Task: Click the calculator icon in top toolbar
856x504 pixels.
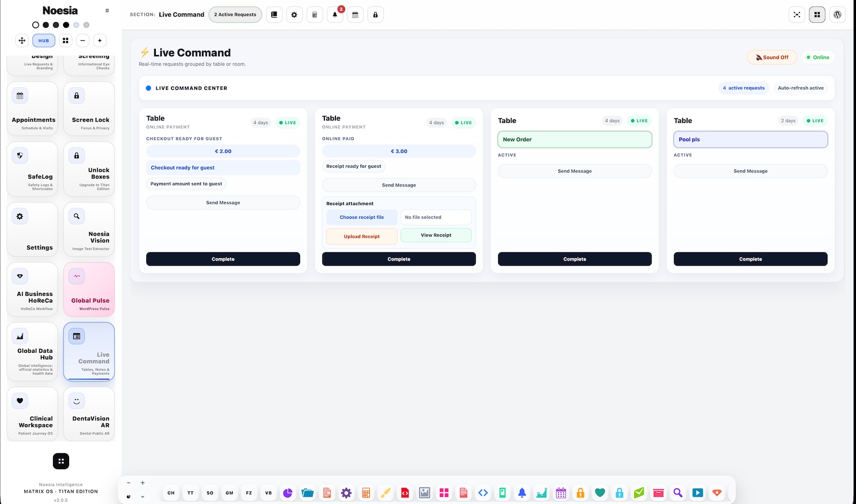Action: [315, 15]
